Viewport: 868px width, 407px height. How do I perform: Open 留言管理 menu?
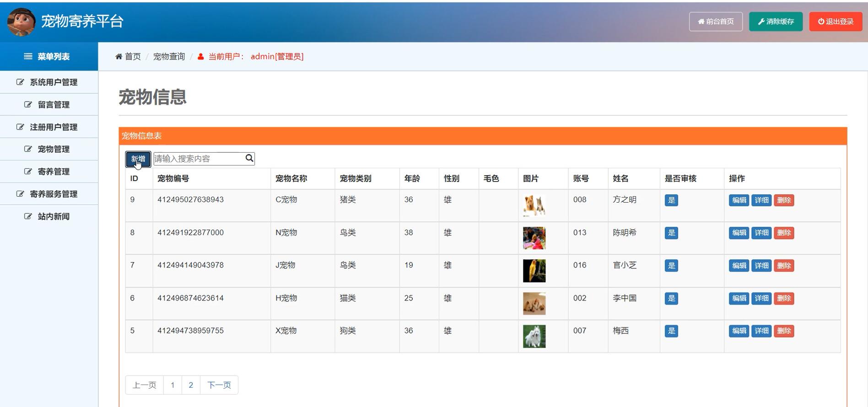[49, 105]
